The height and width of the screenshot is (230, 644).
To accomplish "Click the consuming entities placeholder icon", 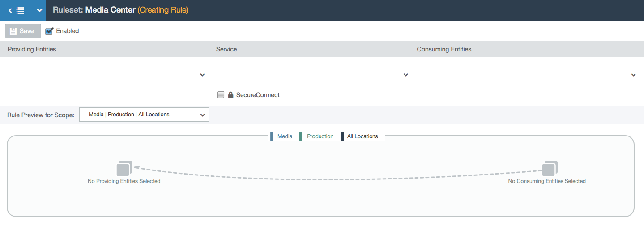I will [x=550, y=168].
